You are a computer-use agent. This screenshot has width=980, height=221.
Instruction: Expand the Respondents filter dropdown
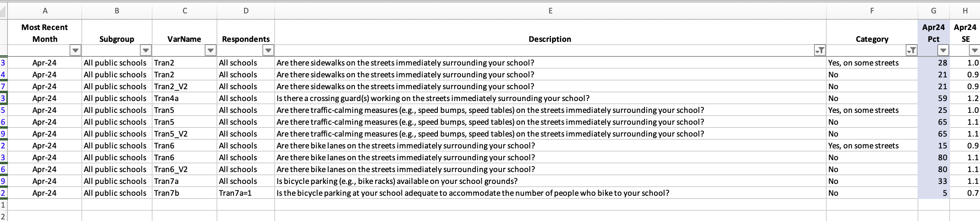click(x=268, y=51)
